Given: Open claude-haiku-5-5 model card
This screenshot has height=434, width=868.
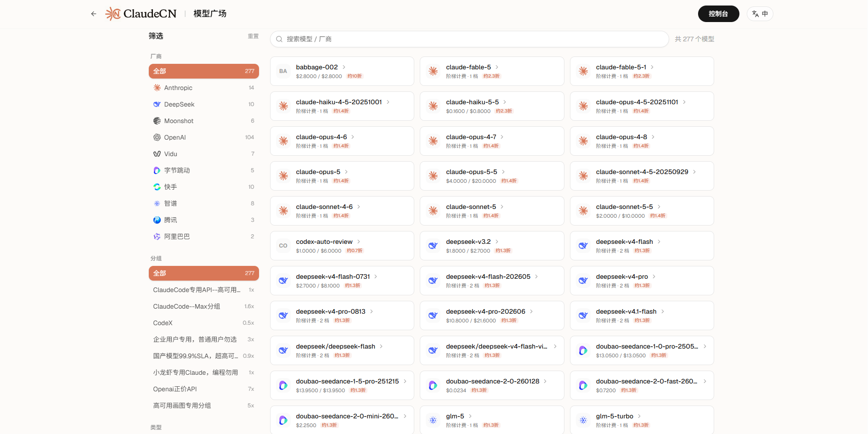Looking at the screenshot, I should click(492, 106).
